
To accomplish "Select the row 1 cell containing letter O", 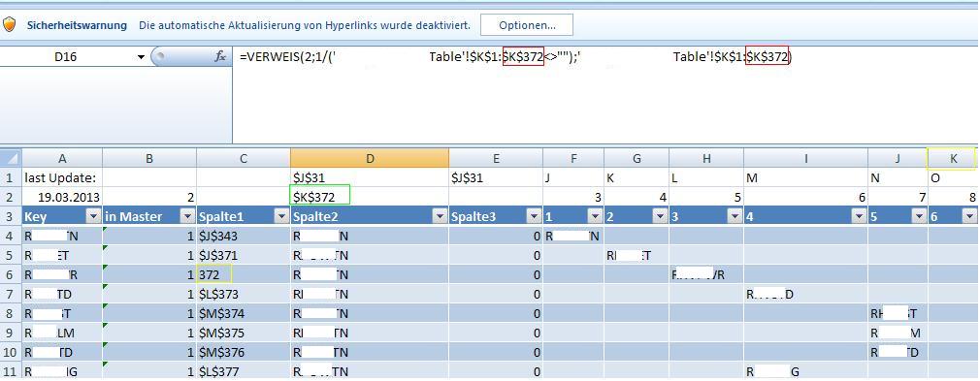I will pos(954,177).
